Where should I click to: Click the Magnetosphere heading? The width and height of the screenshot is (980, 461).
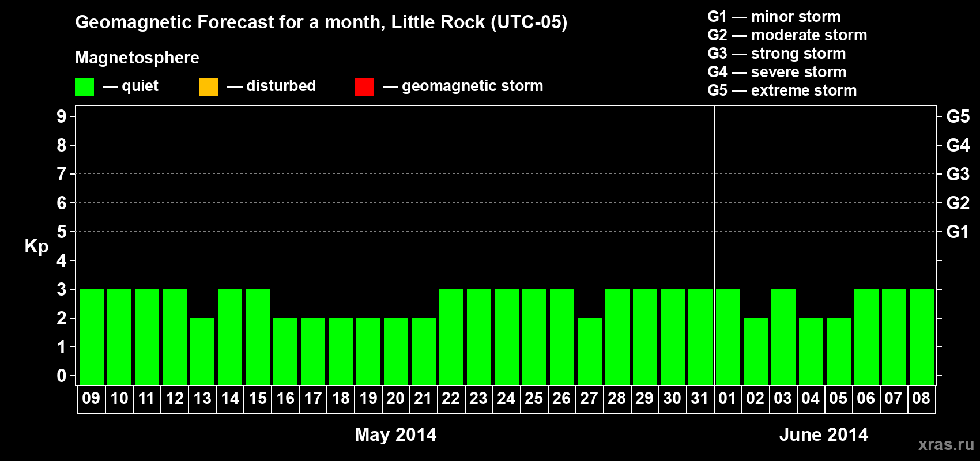coord(137,58)
